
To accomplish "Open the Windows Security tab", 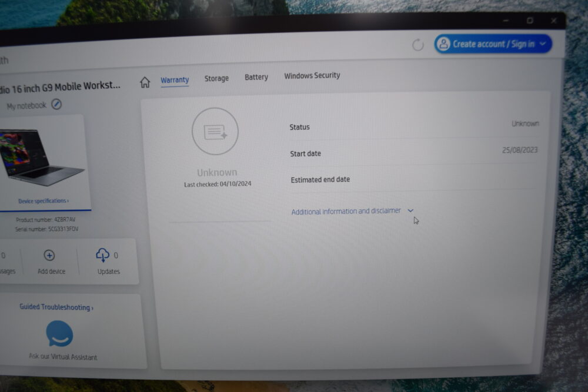I will (312, 76).
